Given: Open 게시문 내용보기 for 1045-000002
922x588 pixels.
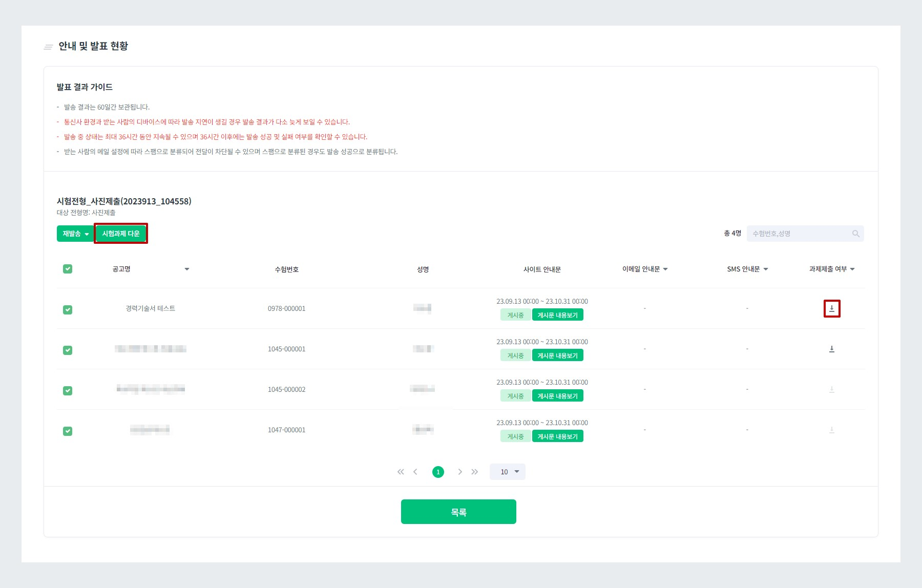Looking at the screenshot, I should 558,396.
